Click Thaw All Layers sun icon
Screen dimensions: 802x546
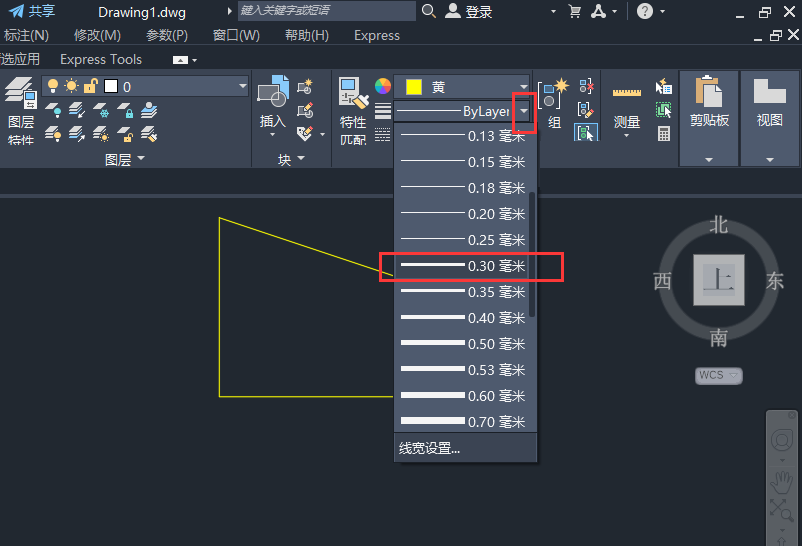tap(101, 134)
